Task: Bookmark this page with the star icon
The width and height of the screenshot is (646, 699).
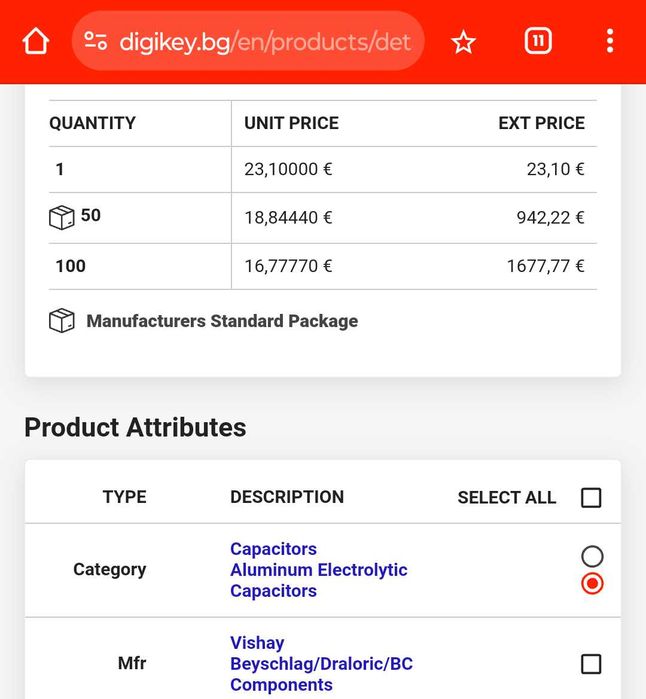Action: pos(463,42)
